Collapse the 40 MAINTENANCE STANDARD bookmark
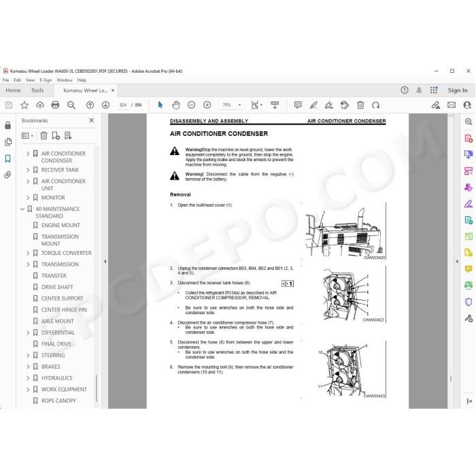 coord(22,209)
